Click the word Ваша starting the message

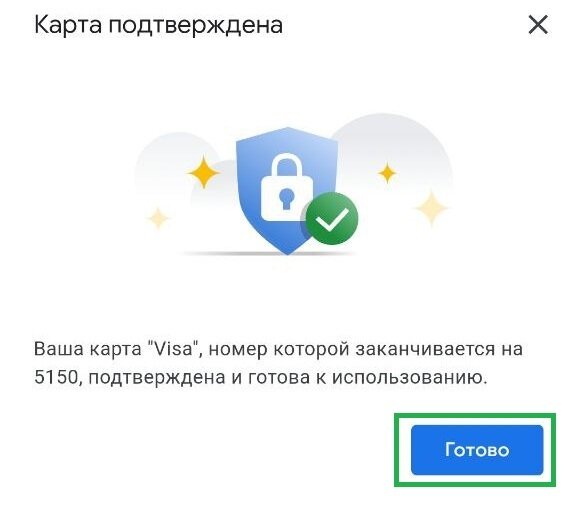(x=59, y=349)
